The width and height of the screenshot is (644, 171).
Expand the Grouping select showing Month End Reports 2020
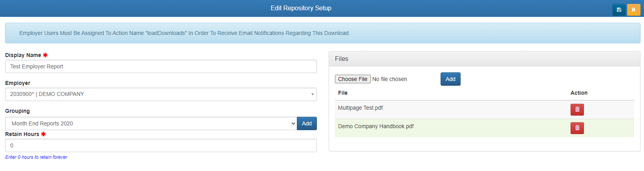(x=151, y=123)
